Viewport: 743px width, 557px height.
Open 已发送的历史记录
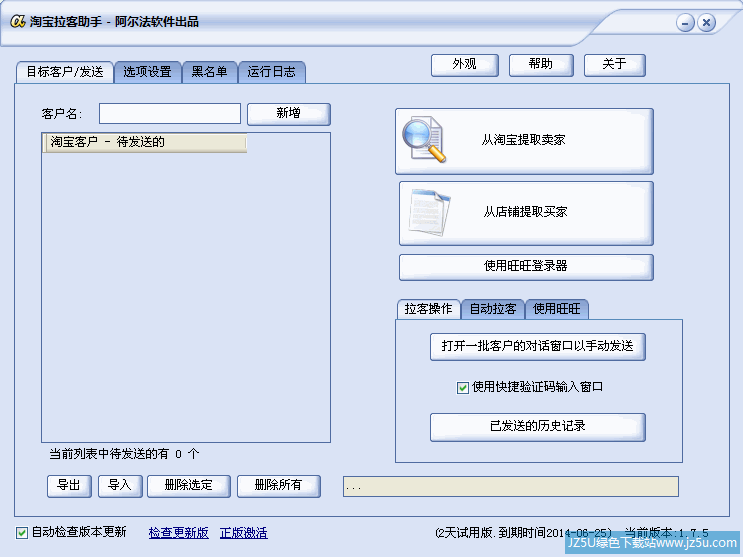537,427
